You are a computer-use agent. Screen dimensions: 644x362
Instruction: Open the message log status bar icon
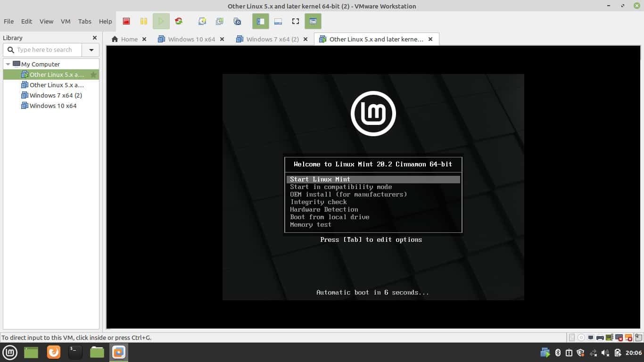pyautogui.click(x=638, y=337)
